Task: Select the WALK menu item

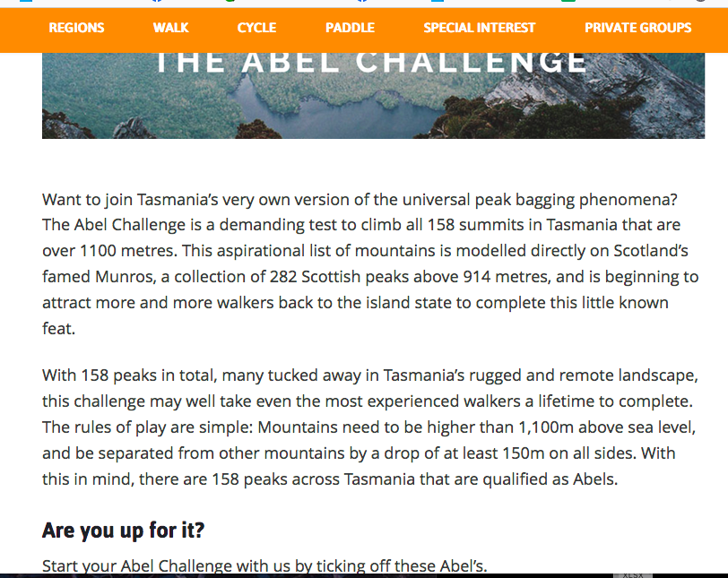Action: point(171,28)
